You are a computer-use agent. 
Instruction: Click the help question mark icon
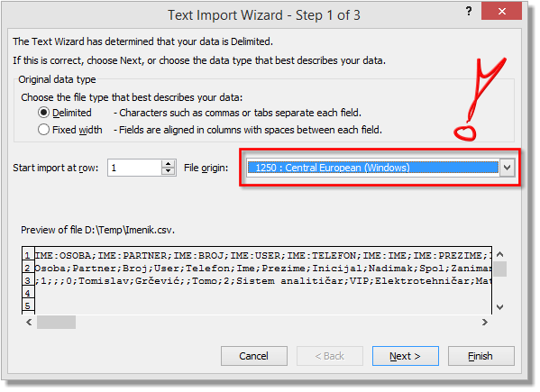[x=469, y=12]
